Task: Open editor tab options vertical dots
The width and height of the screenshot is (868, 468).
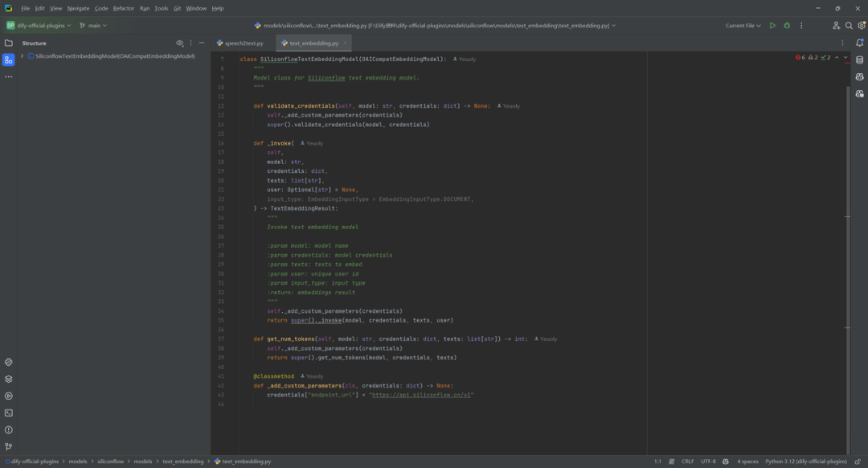Action: (842, 43)
